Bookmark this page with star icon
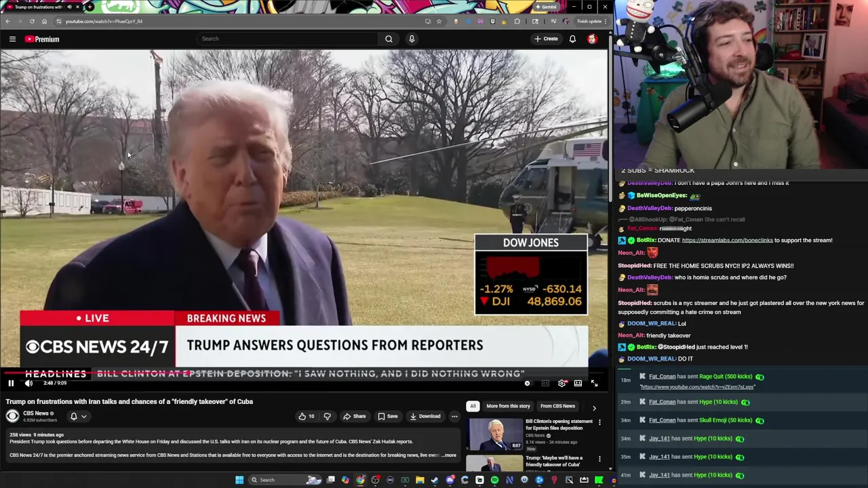 (439, 21)
